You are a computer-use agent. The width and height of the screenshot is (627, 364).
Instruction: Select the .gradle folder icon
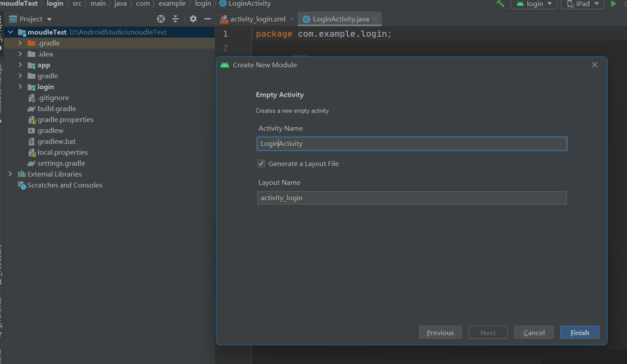click(31, 43)
